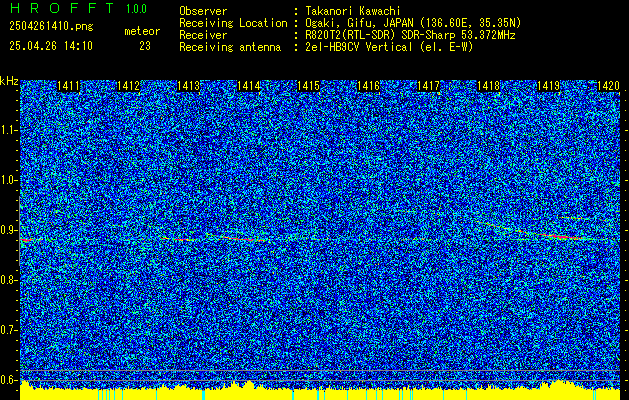Click the 1416 time marker
Screen dimensions: 629x400
click(368, 86)
